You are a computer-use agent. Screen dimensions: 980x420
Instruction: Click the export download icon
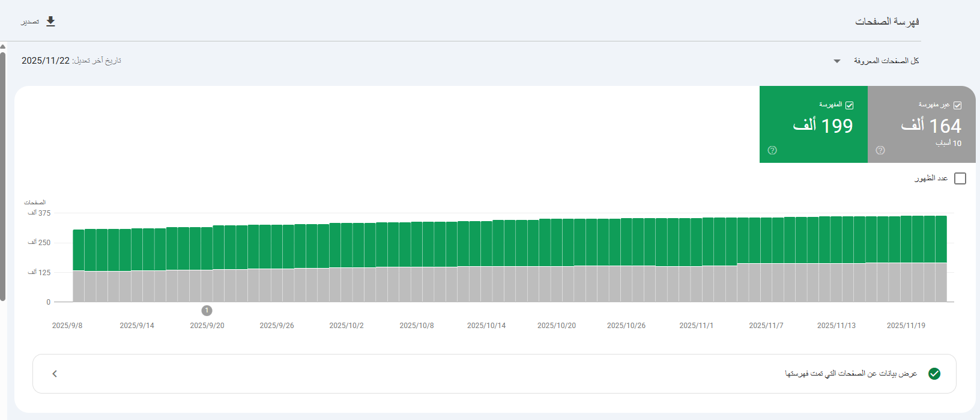click(x=51, y=22)
